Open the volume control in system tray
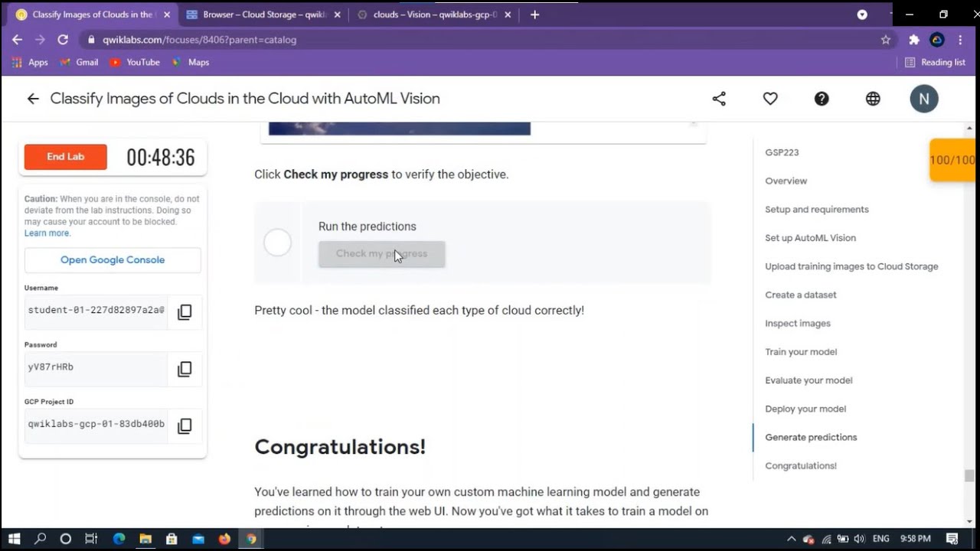 coord(859,539)
